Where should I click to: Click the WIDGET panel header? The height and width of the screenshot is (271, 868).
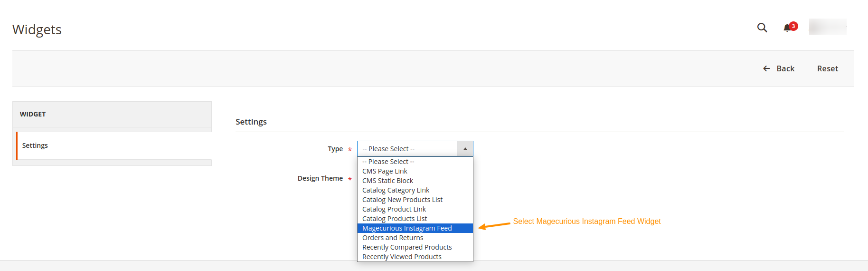(x=112, y=114)
